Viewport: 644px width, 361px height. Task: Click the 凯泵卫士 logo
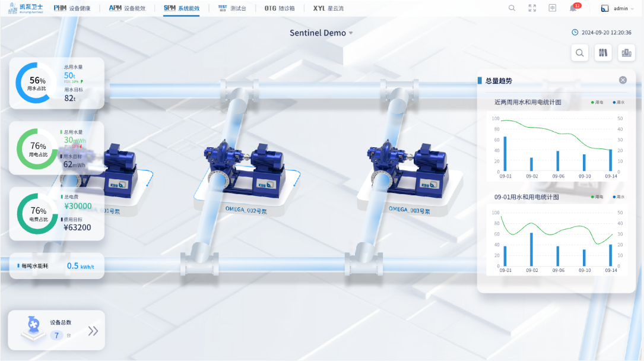26,8
